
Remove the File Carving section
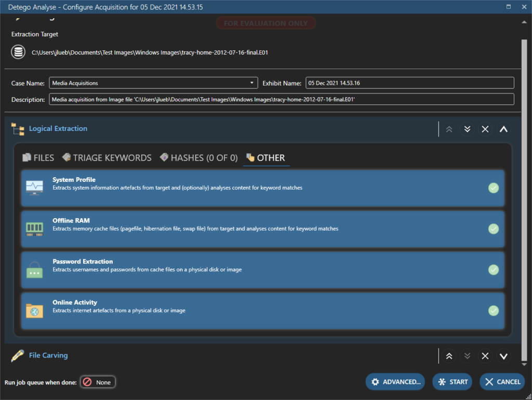click(485, 356)
